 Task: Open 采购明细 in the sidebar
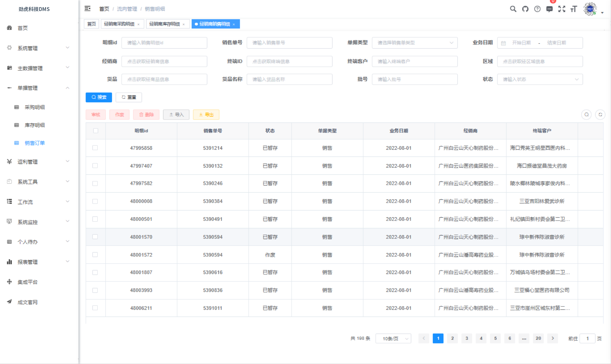35,107
